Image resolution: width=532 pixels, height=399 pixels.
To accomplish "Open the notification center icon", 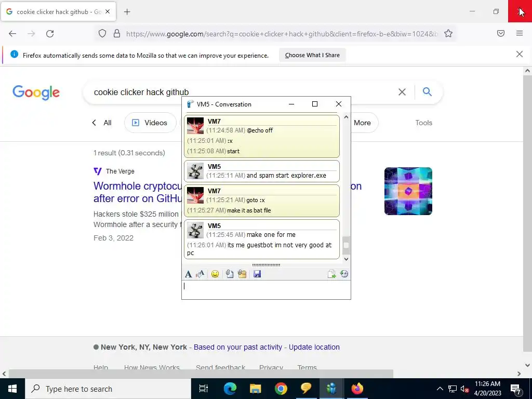I will click(516, 389).
